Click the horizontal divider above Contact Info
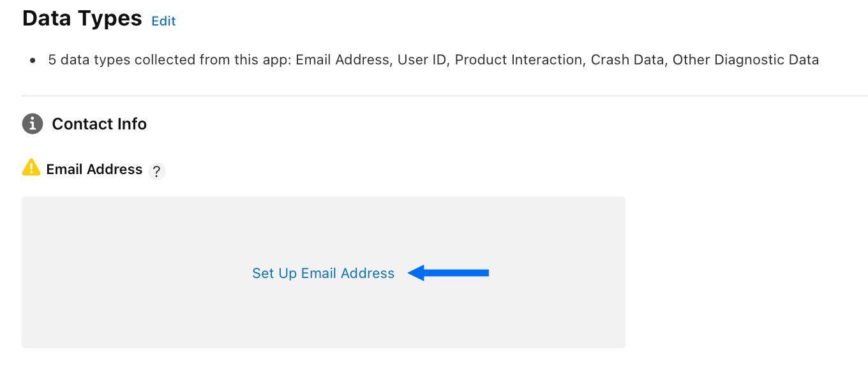Image resolution: width=868 pixels, height=366 pixels. pyautogui.click(x=445, y=96)
